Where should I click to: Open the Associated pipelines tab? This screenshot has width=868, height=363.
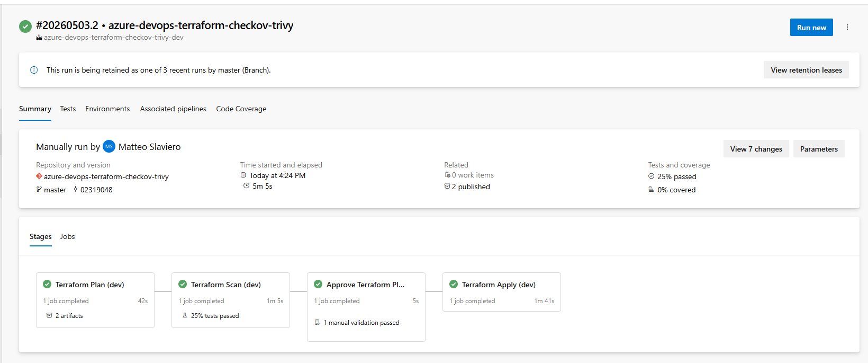173,109
